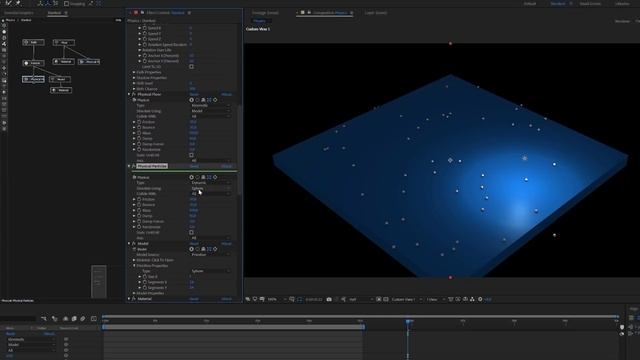Image resolution: width=640 pixels, height=360 pixels.
Task: Click the Damp Forces stopwatch under Physical Particles
Action: [x=139, y=221]
